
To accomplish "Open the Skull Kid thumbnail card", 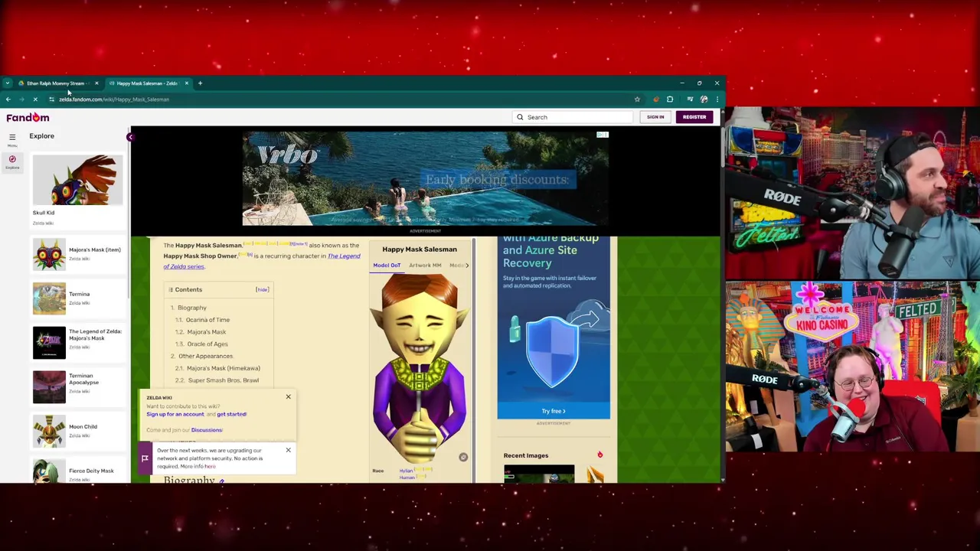I will 77,191.
